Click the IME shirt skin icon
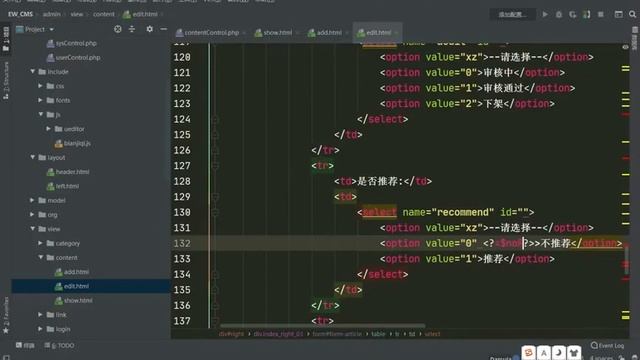The width and height of the screenshot is (640, 360). click(x=574, y=352)
